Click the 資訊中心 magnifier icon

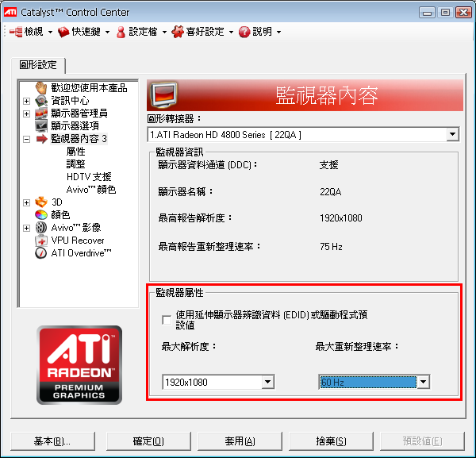(41, 101)
